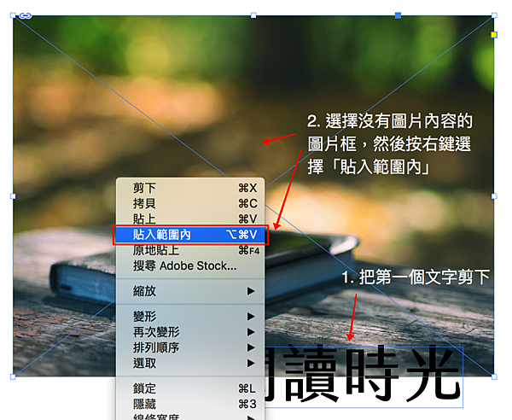Expand the 再次變形 submenu
Viewport: 512px width, 420px height.
coord(190,332)
